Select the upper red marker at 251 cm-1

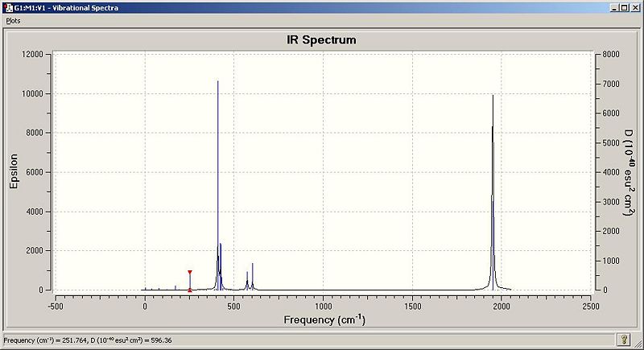190,273
